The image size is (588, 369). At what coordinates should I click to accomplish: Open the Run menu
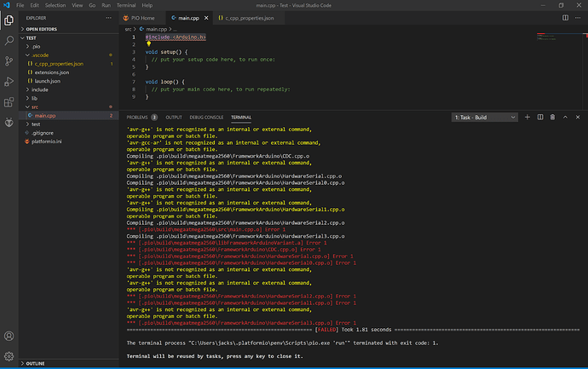coord(107,5)
